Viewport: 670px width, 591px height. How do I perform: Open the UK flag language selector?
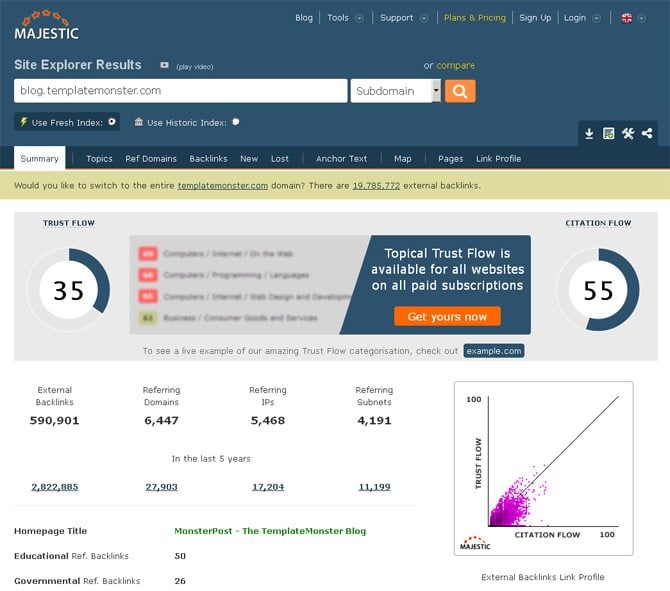point(632,18)
